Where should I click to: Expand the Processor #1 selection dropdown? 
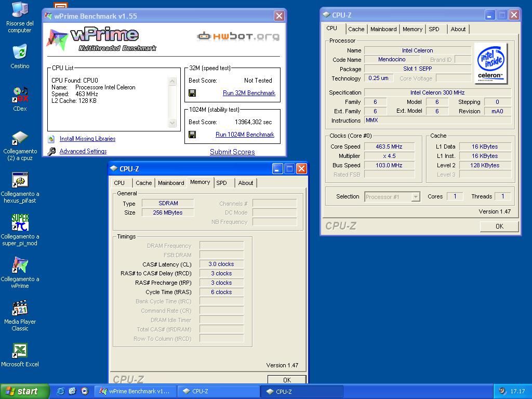416,197
